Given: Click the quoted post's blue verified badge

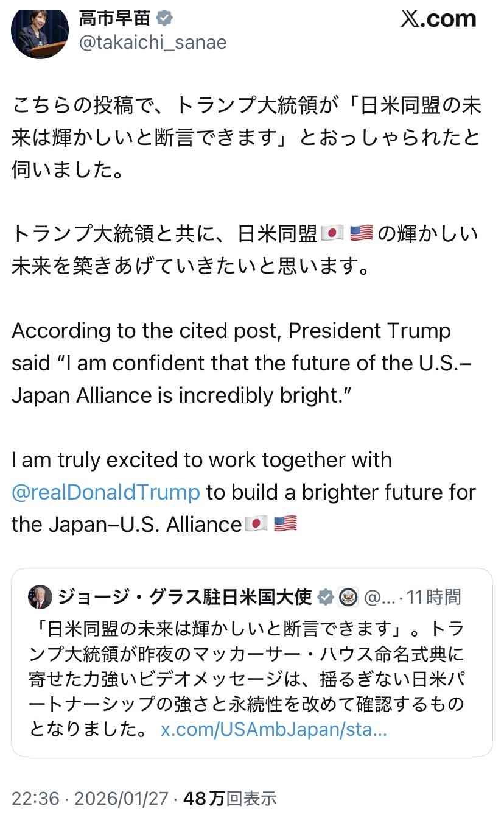Looking at the screenshot, I should [326, 597].
